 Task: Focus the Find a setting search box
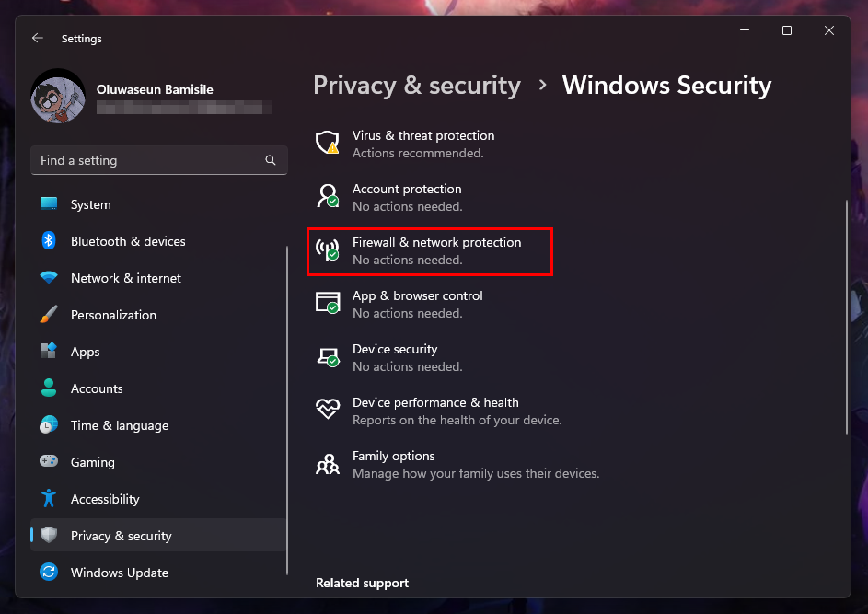click(159, 160)
